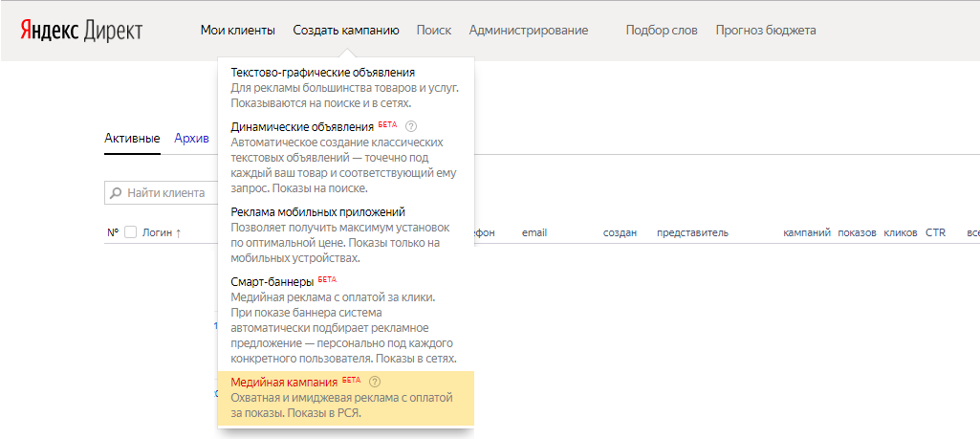Screen dimensions: 980x439
Task: Open Мои клиенты in top navigation
Action: [237, 30]
